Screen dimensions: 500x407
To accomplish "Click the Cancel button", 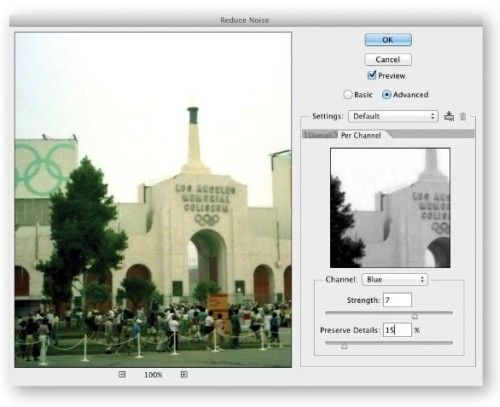I will pyautogui.click(x=388, y=59).
